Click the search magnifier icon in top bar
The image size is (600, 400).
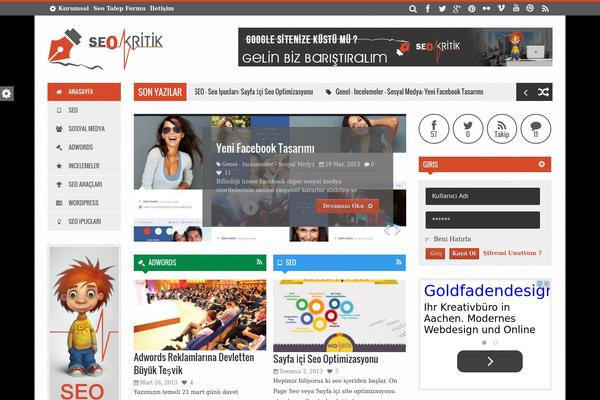[412, 8]
